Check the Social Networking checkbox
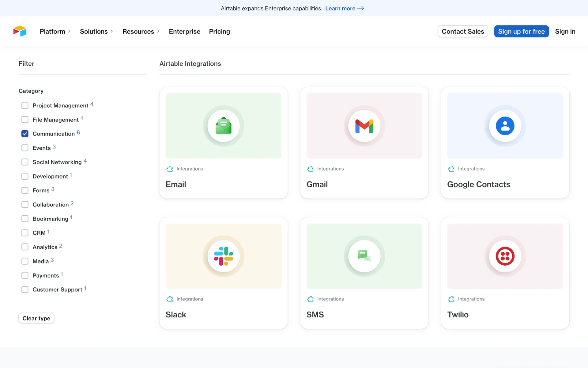 (x=25, y=162)
